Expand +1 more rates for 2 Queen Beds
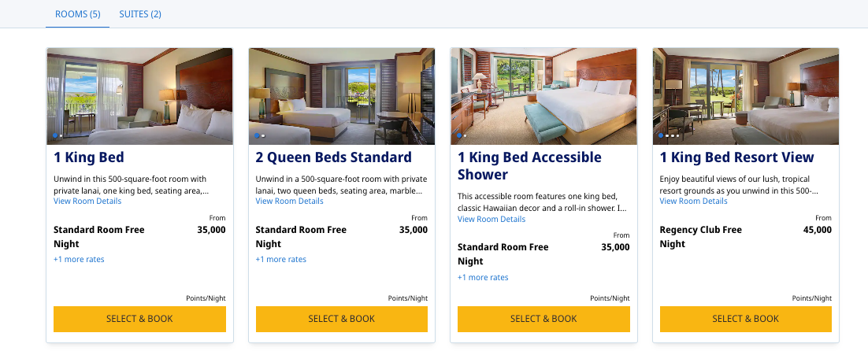This screenshot has width=868, height=355. (280, 259)
